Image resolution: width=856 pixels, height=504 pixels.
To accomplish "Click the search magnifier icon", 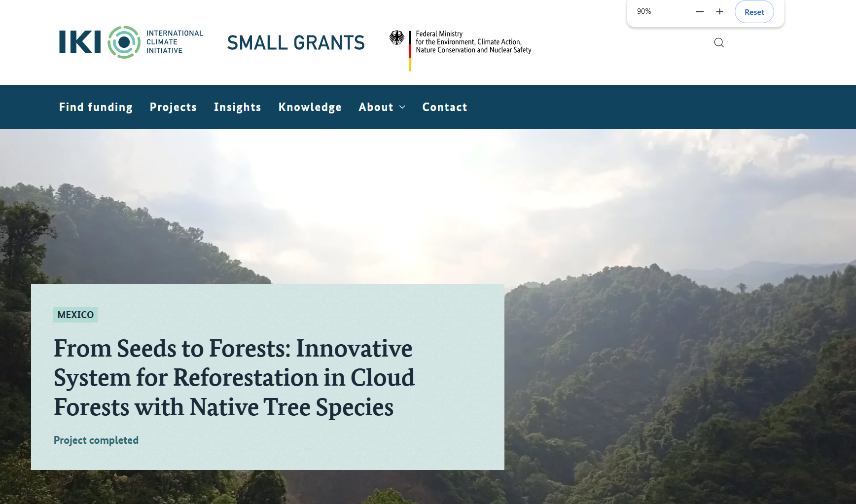I will coord(719,42).
